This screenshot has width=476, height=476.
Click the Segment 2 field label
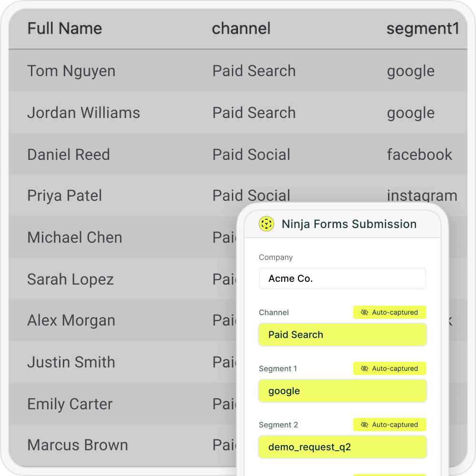tap(278, 425)
